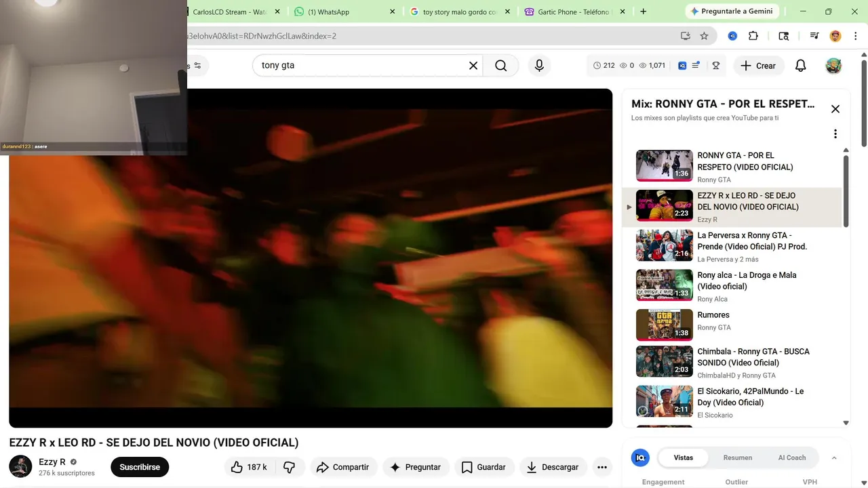Open the YouTube notifications bell
Viewport: 868px width, 488px height.
coord(801,66)
